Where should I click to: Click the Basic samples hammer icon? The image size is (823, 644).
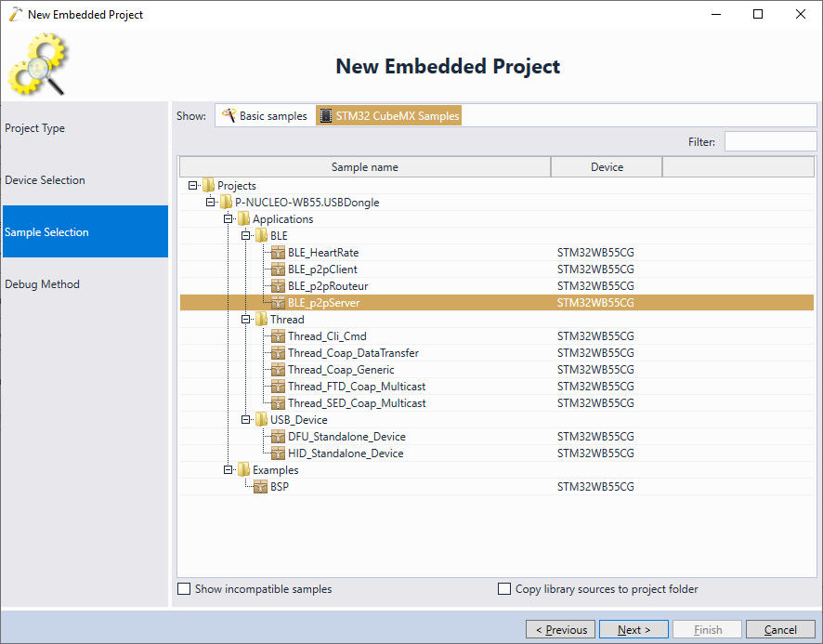[x=229, y=115]
